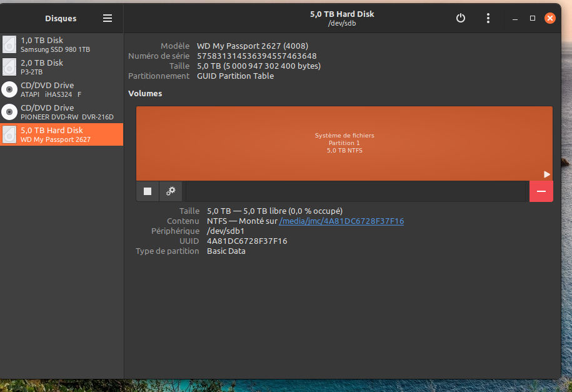This screenshot has width=572, height=392.
Task: Click the GUID Partition Table text
Action: 235,76
